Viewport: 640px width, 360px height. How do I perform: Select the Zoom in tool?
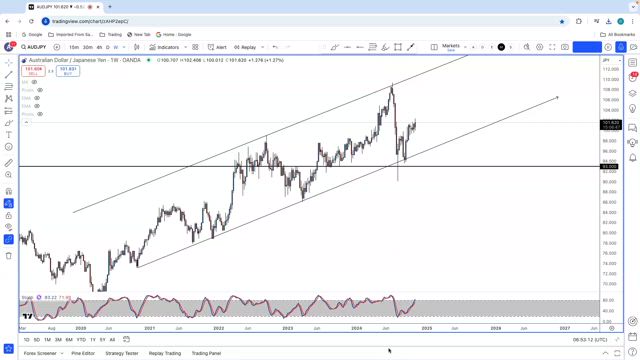[9, 175]
